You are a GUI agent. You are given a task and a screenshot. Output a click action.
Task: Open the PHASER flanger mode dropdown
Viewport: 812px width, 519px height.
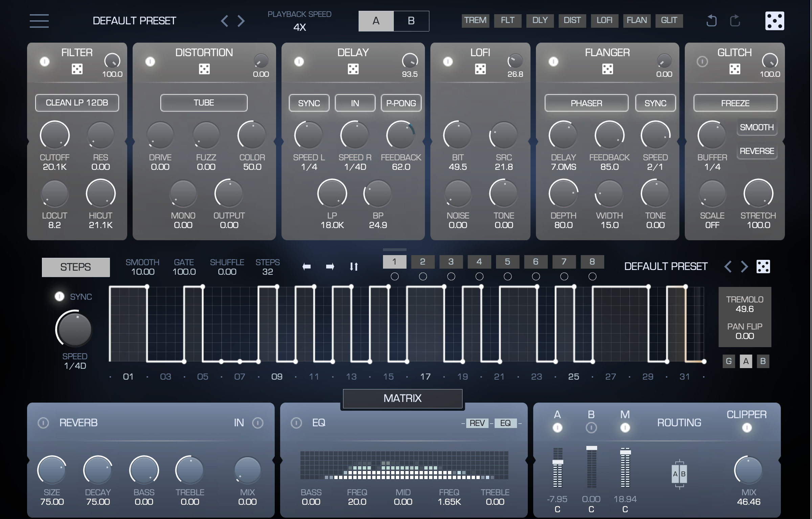(587, 103)
